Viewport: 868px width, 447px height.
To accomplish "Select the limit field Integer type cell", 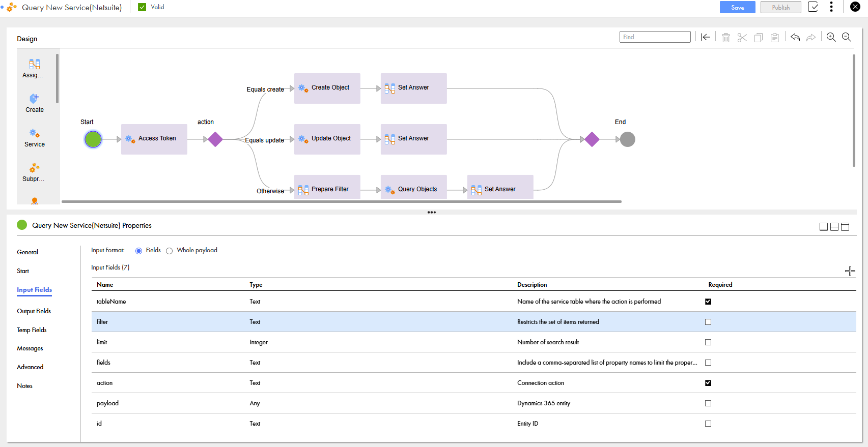I will (259, 342).
